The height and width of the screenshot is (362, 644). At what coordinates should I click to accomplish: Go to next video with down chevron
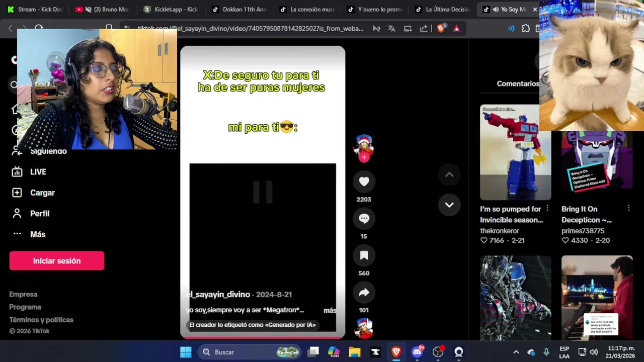click(x=449, y=205)
